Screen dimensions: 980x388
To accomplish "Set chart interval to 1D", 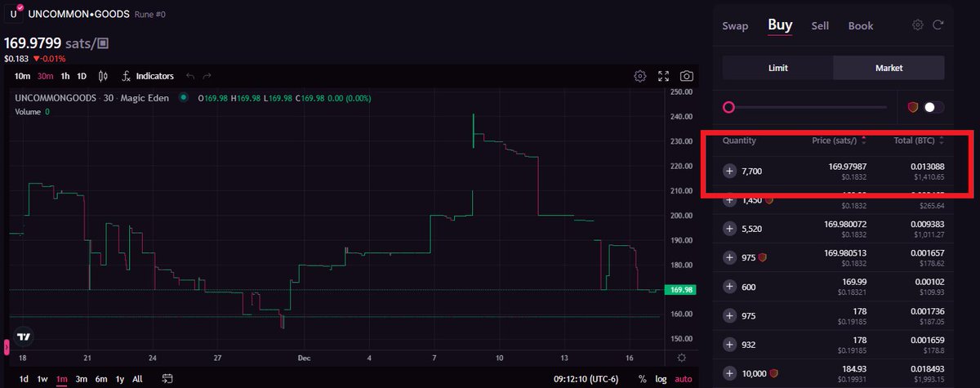I will 82,76.
